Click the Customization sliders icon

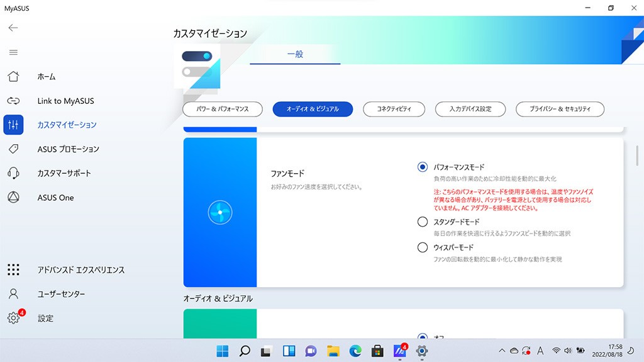(13, 125)
